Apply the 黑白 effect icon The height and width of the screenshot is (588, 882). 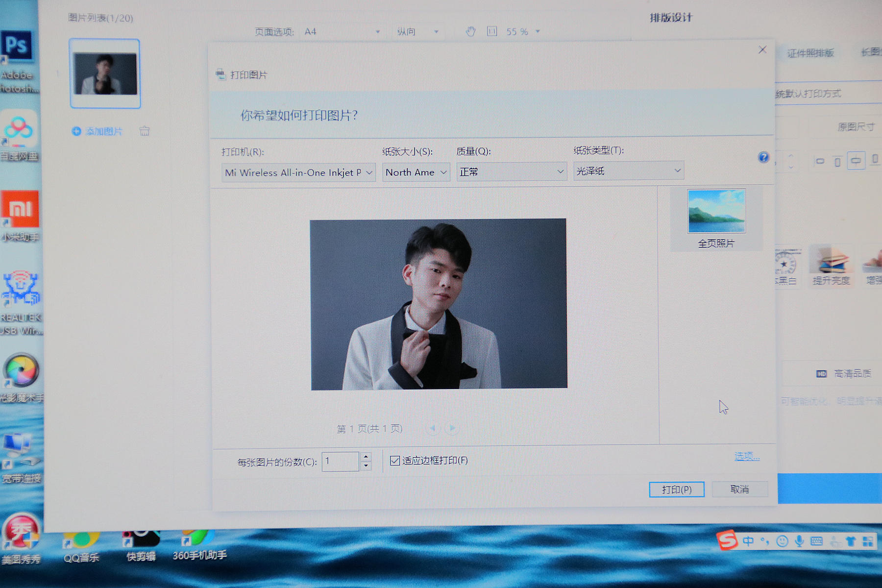pos(786,268)
